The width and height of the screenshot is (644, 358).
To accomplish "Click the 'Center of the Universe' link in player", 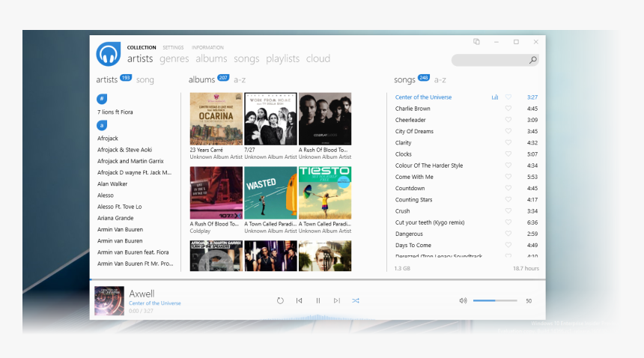I will pos(155,303).
